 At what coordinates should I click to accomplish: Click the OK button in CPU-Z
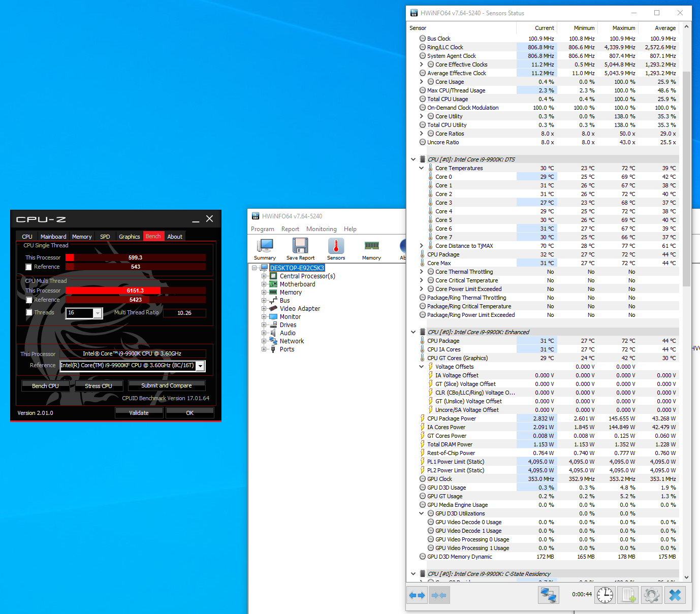point(189,413)
